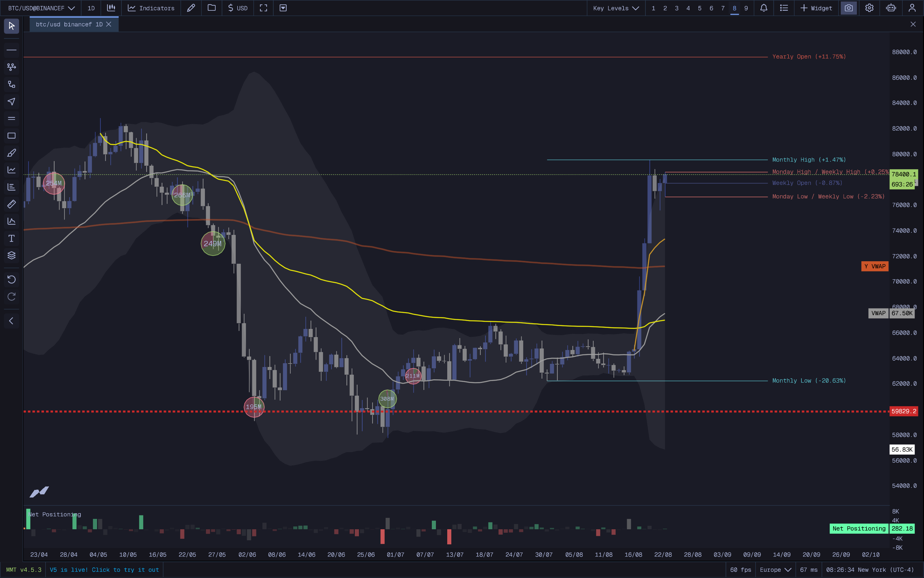Select the rectangle drawing tool

pos(11,136)
